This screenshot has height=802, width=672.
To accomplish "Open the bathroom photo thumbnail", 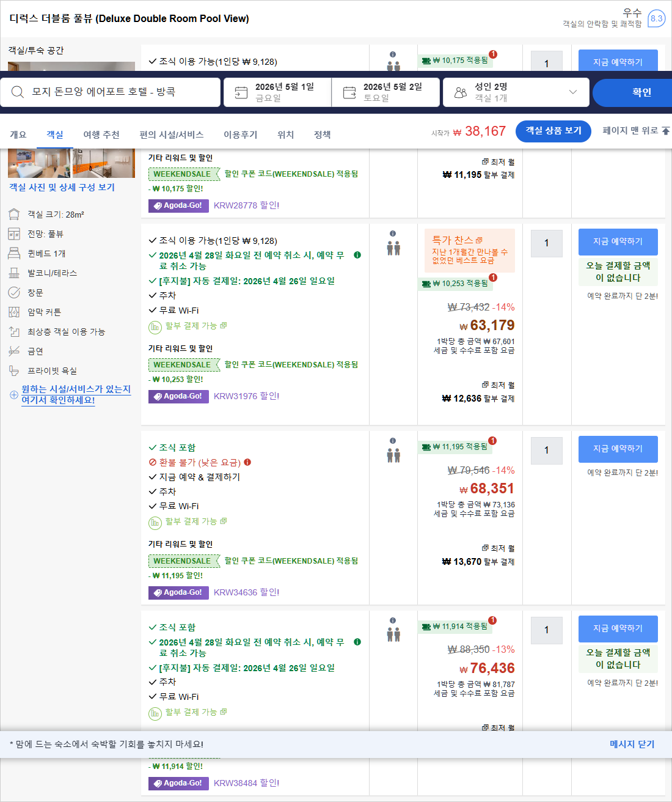I will pyautogui.click(x=104, y=163).
